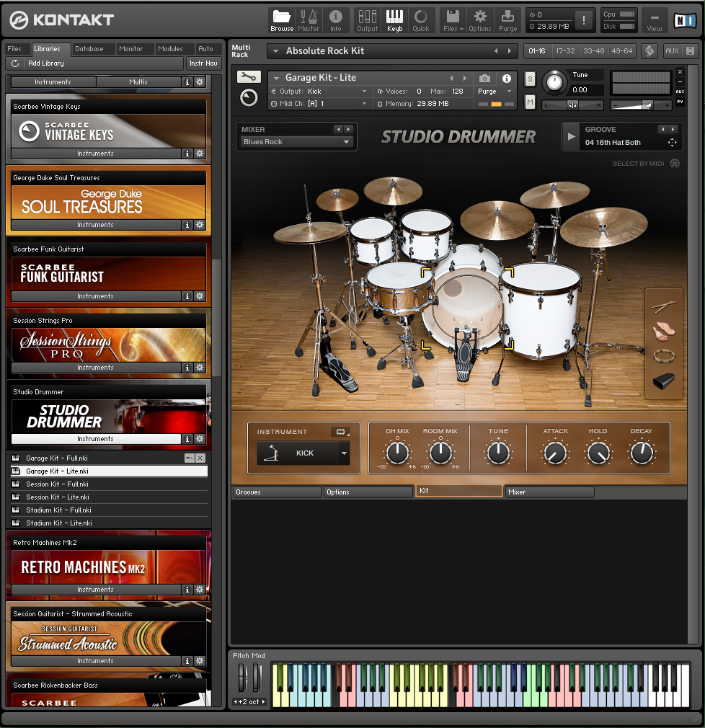Click refresh icon beside Add Library
This screenshot has height=728, width=705.
(15, 63)
